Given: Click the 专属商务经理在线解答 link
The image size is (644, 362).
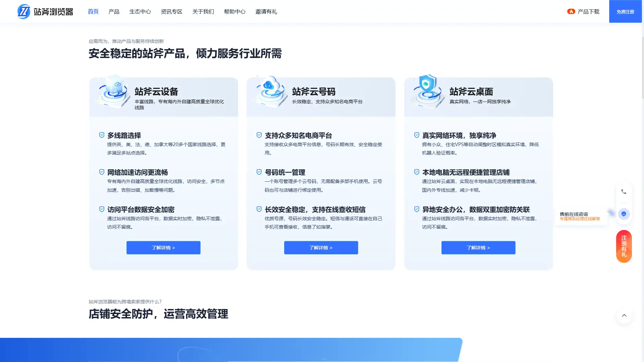Looking at the screenshot, I should [580, 218].
